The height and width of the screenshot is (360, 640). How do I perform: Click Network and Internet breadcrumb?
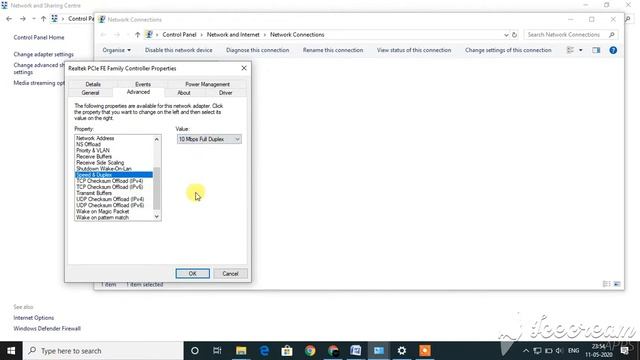coord(233,35)
